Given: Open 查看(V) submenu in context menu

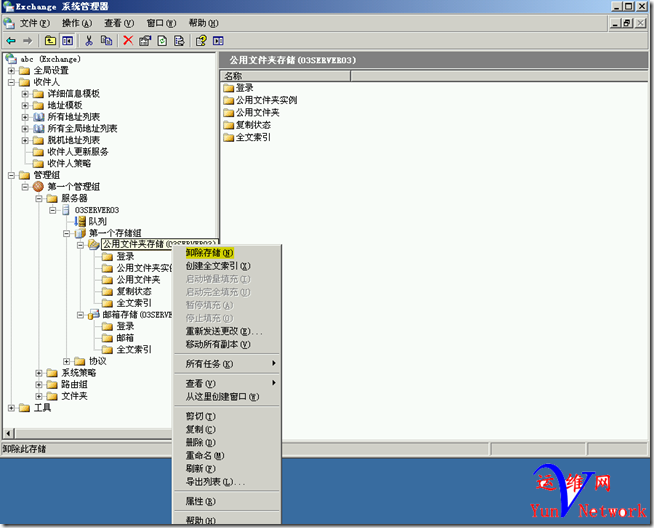Looking at the screenshot, I should (x=226, y=383).
